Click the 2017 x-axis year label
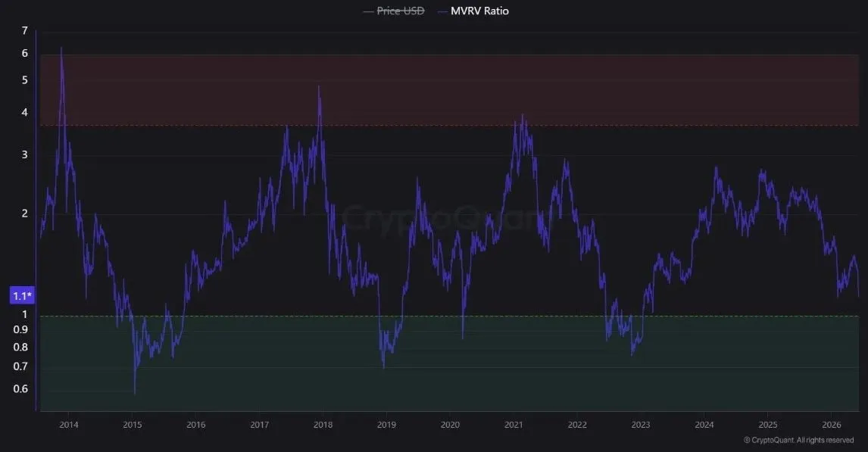868x452 pixels. click(x=260, y=425)
